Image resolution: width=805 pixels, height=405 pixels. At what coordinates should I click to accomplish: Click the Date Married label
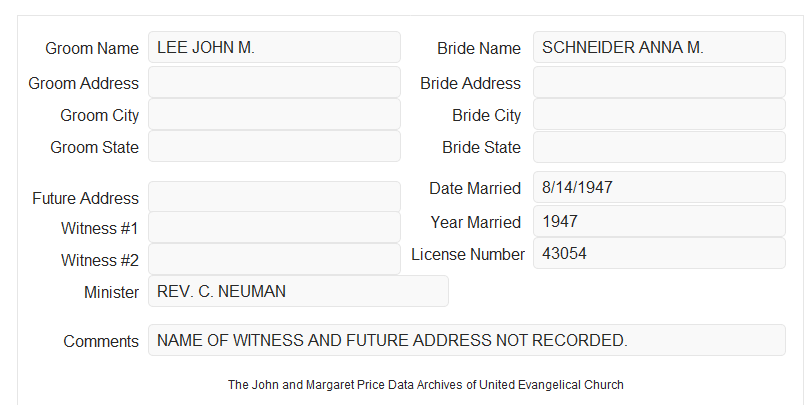(x=475, y=188)
